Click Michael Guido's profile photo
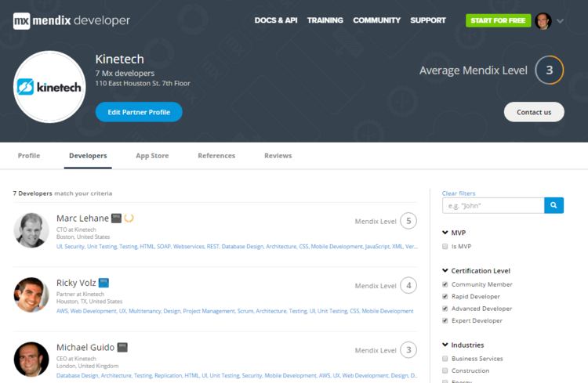588x383 pixels. coord(31,360)
